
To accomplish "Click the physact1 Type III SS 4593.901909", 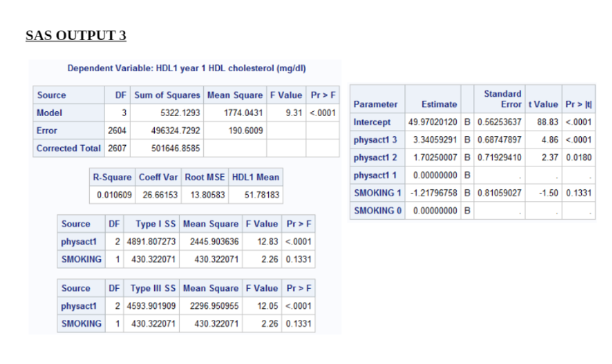I will coord(151,306).
